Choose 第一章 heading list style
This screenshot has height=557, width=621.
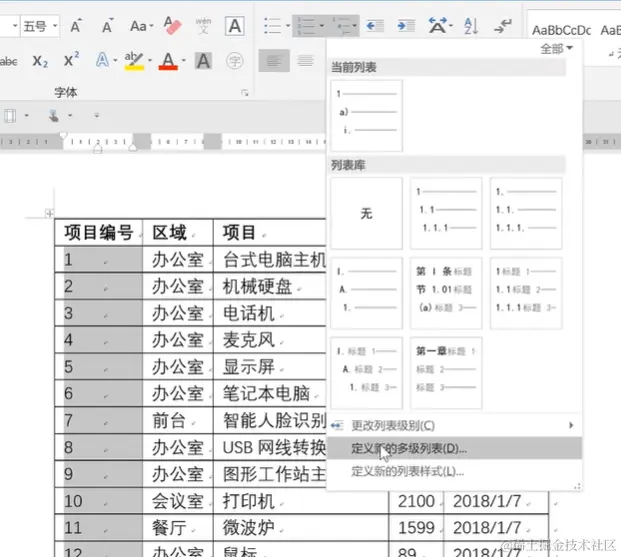[446, 373]
